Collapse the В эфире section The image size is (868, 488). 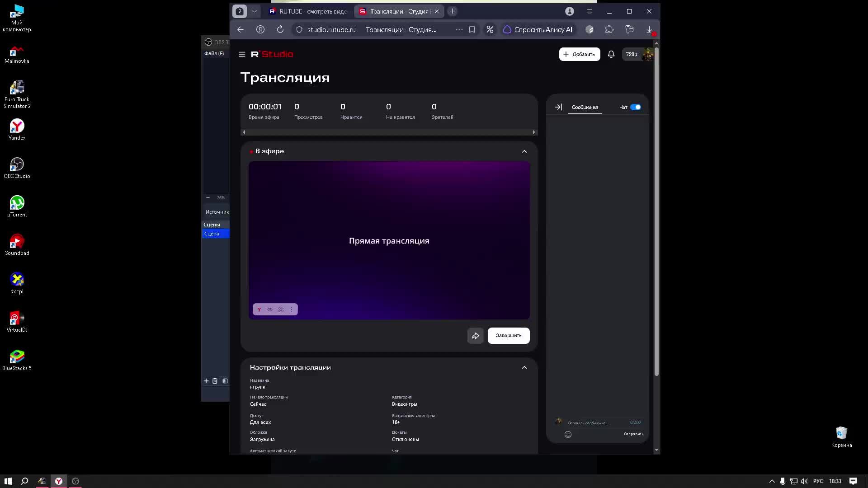point(524,151)
